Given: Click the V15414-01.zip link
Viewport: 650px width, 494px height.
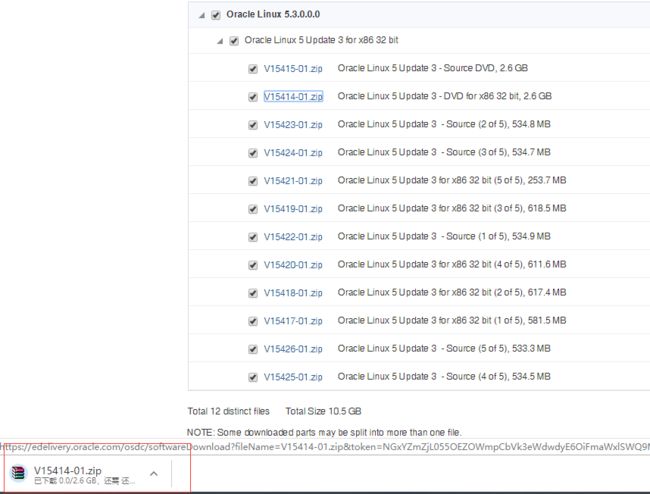Looking at the screenshot, I should click(293, 97).
